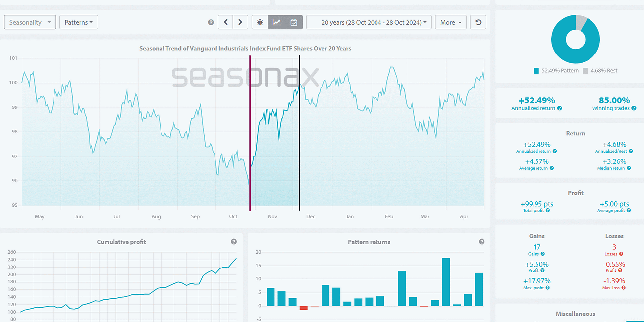Click the 85.00% winning trades value
Image resolution: width=644 pixels, height=322 pixels.
[614, 100]
